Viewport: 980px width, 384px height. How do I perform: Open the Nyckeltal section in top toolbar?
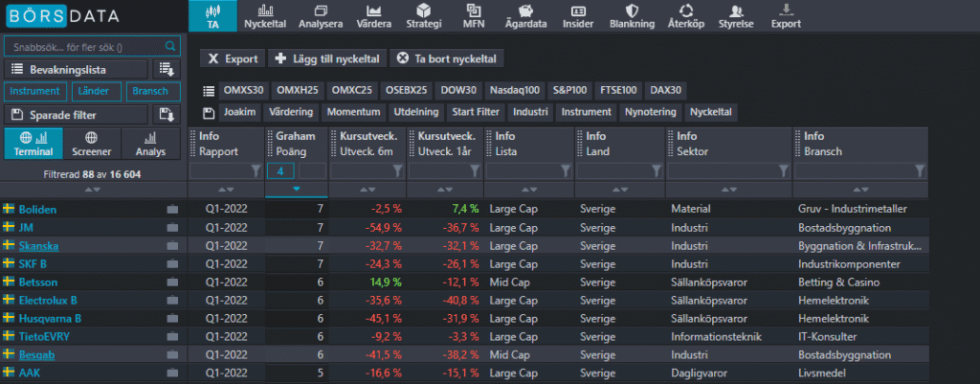[265, 16]
